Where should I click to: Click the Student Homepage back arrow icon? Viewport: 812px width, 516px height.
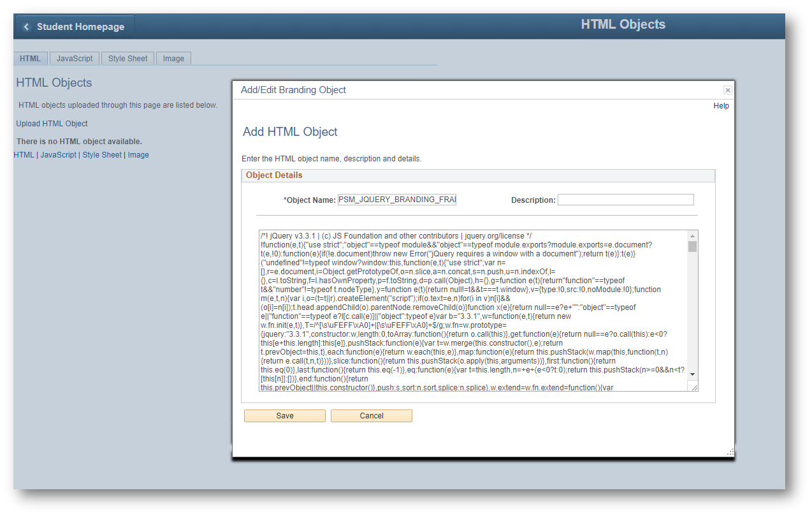(27, 27)
